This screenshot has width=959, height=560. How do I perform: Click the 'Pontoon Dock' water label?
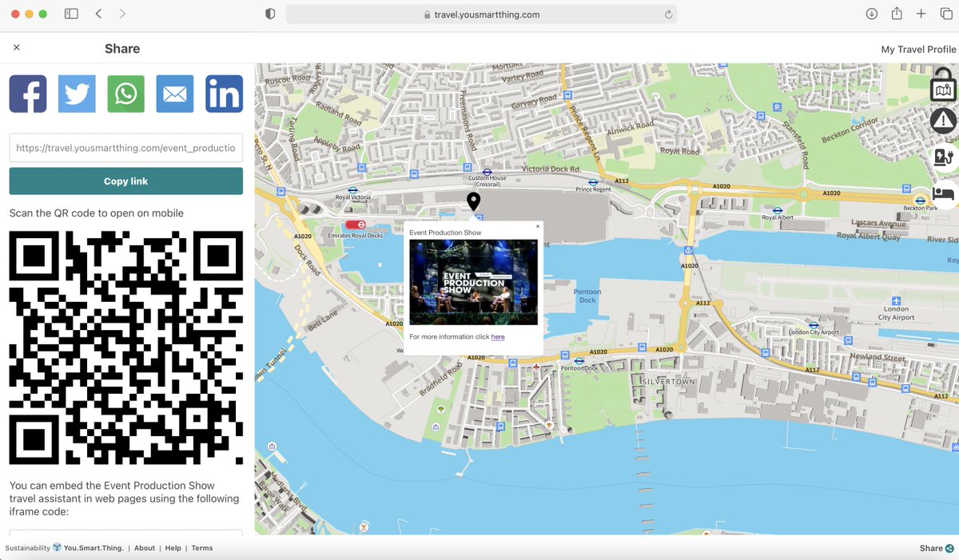coord(587,296)
